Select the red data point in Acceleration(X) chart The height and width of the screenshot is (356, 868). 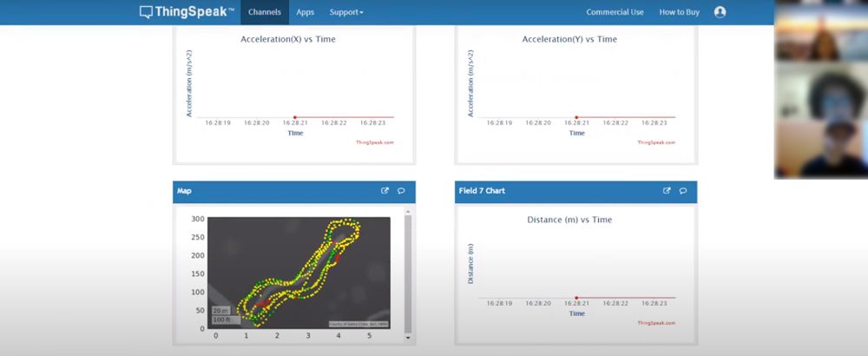click(295, 116)
